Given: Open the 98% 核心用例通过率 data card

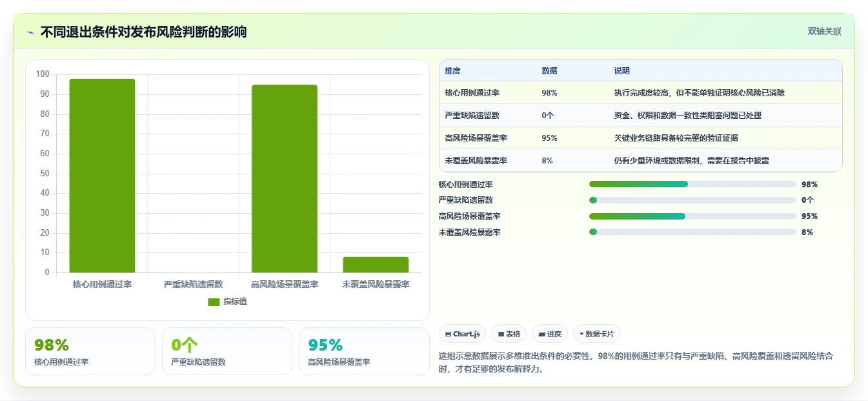Looking at the screenshot, I should pos(90,351).
